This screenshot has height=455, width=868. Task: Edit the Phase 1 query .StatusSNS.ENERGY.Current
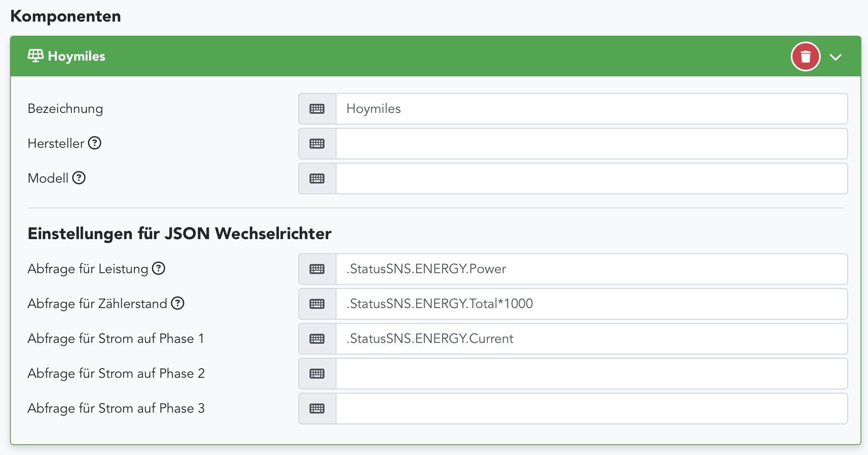[591, 339]
